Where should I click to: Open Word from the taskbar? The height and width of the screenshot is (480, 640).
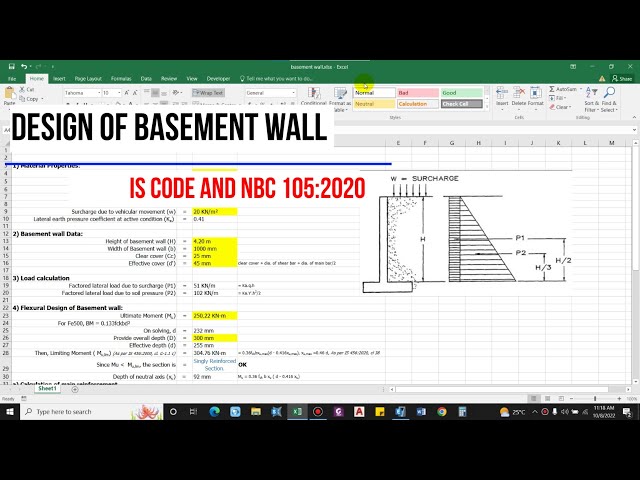[421, 411]
